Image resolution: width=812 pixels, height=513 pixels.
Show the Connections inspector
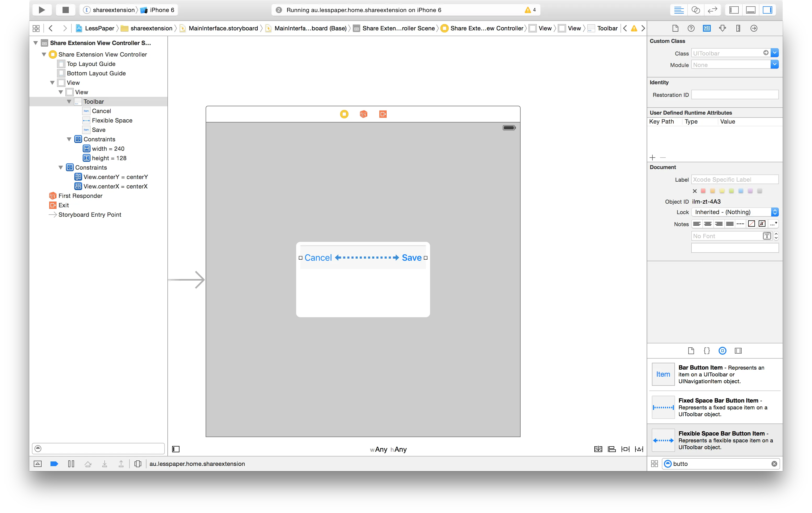754,28
